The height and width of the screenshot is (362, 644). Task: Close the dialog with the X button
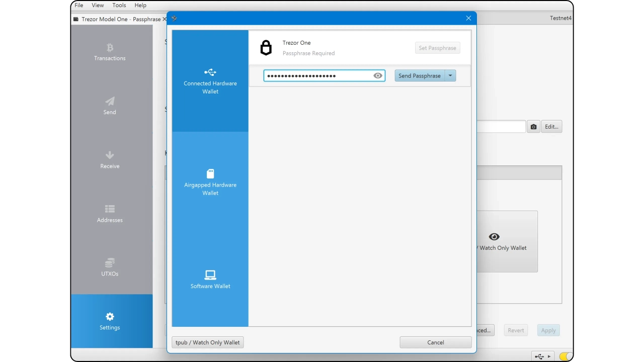[468, 18]
